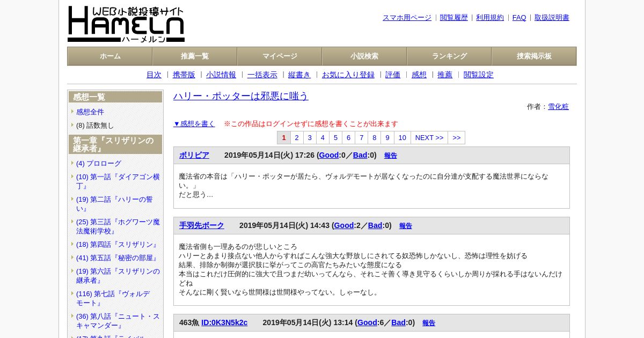
Task: Go to comments page 5
Action: coord(335,138)
